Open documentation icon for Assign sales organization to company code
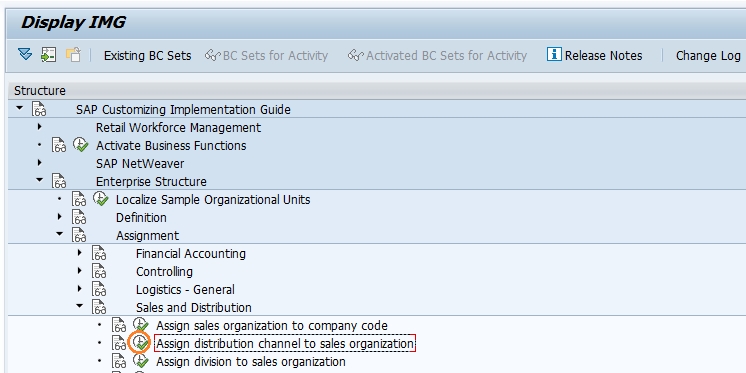The height and width of the screenshot is (373, 746). (119, 326)
